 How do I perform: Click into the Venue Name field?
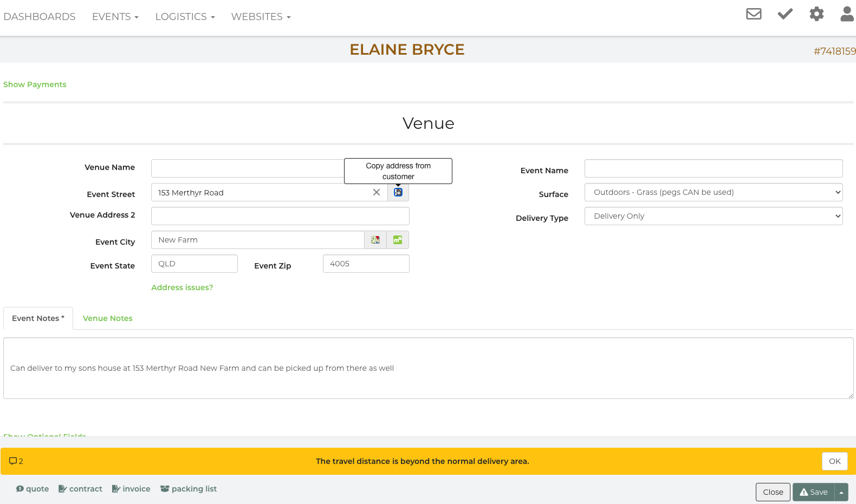[x=247, y=168]
